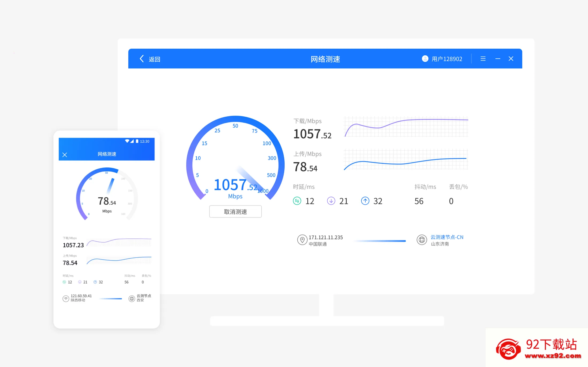Click the Wi-Fi icon beside 121.60.59.41
The width and height of the screenshot is (588, 367).
(66, 299)
